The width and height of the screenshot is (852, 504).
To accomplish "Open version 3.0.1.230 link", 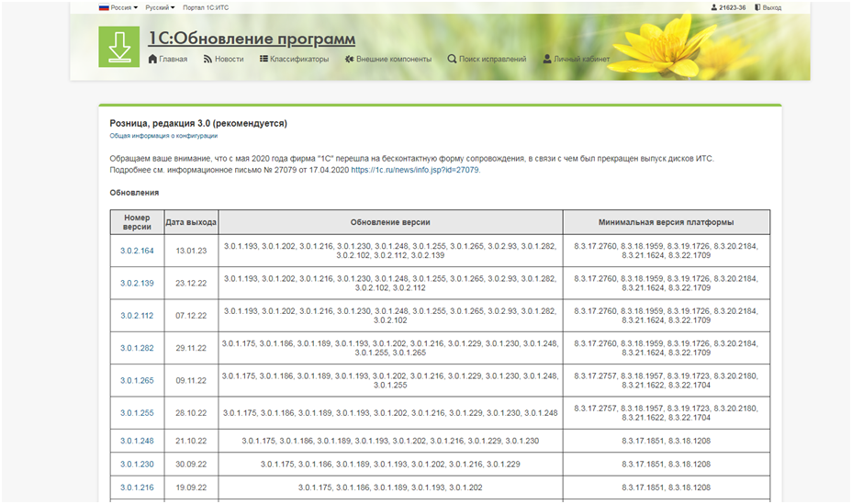I will click(x=137, y=465).
